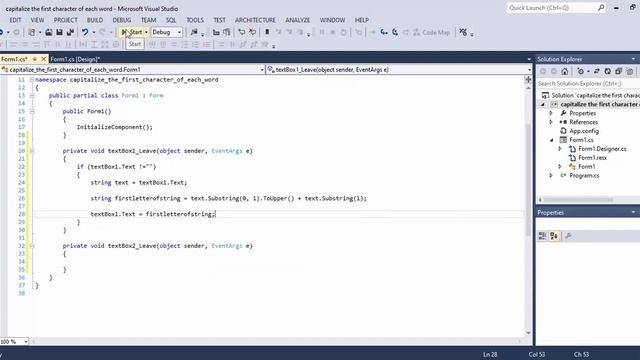Close the Form1.cs tab
The height and width of the screenshot is (360, 640).
43,59
